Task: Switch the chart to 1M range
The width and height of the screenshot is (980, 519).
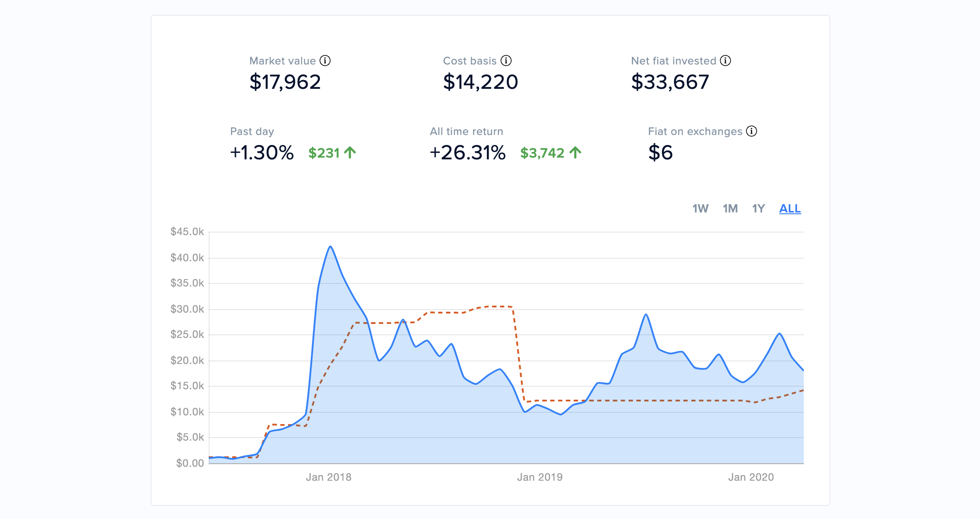Action: coord(730,209)
